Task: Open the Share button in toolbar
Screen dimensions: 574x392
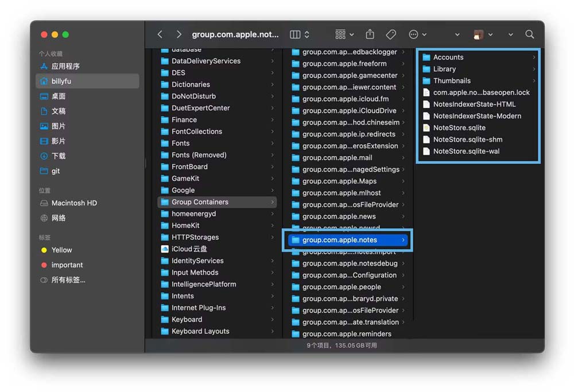Action: [370, 34]
